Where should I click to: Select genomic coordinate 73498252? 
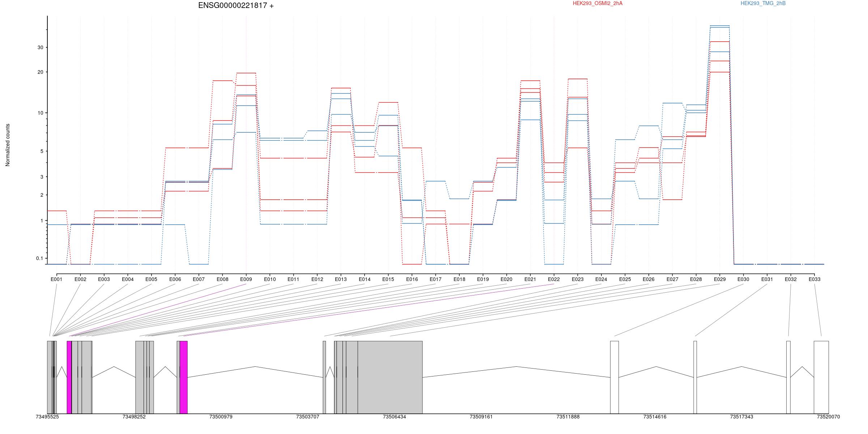(134, 417)
